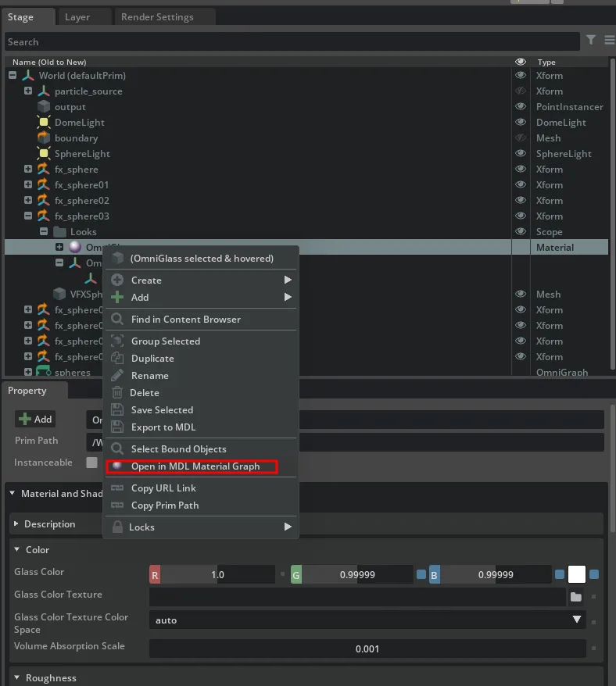Click the DomeLight light icon
Image resolution: width=616 pixels, height=686 pixels.
click(43, 122)
